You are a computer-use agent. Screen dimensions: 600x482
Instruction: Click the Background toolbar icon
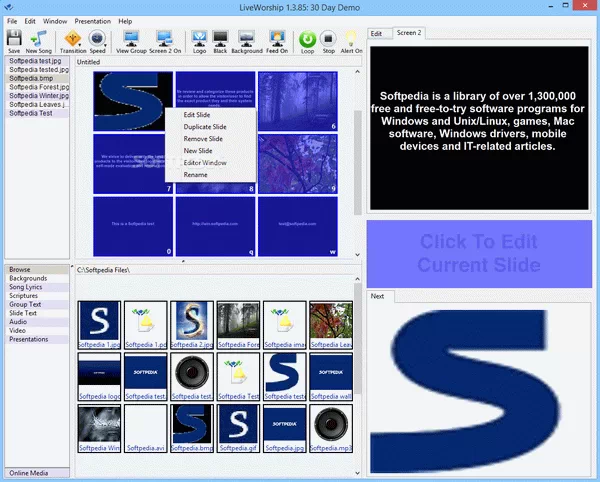(247, 39)
